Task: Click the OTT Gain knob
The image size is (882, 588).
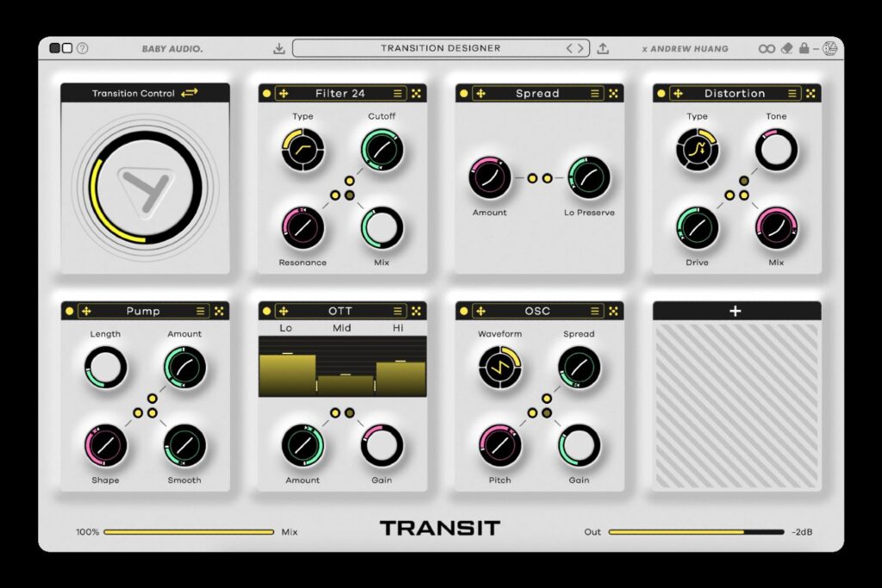Action: click(x=382, y=446)
